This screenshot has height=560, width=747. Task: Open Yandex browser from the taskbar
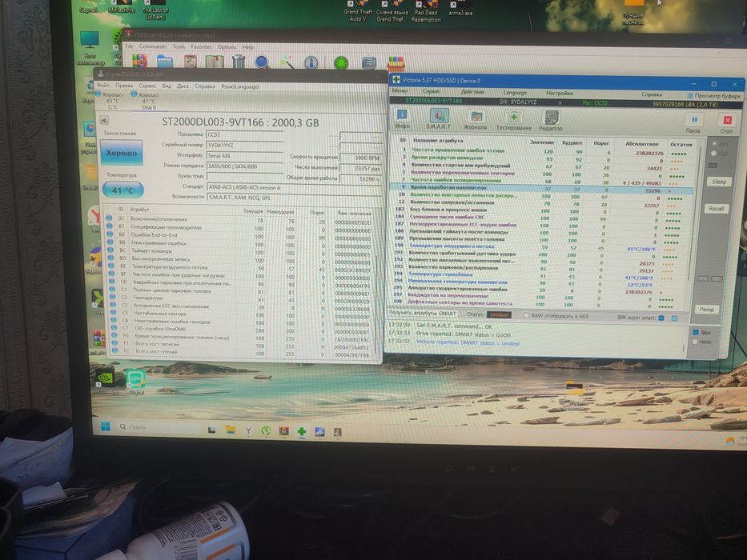click(248, 430)
